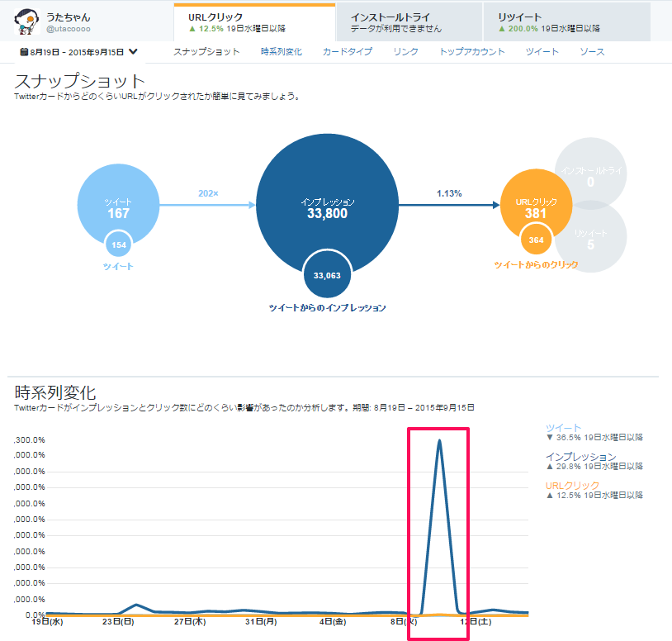The width and height of the screenshot is (672, 641).
Task: Open the カードタイプ section
Action: click(347, 52)
